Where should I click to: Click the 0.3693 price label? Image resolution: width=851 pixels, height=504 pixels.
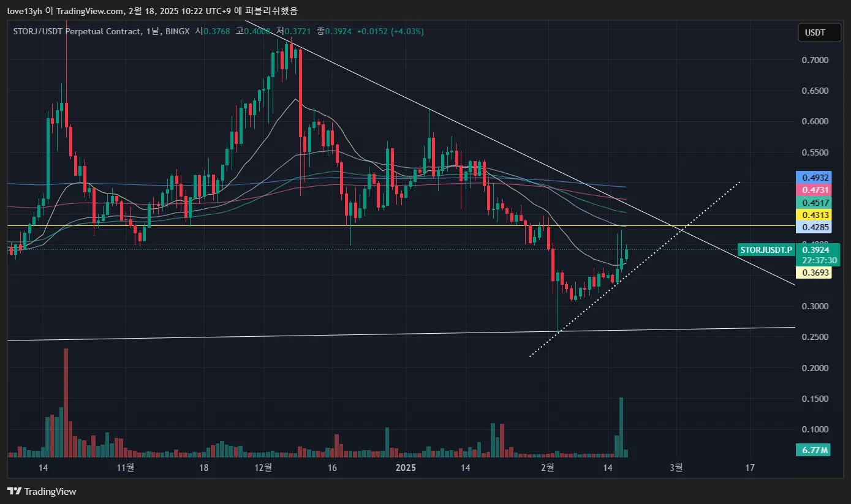[x=813, y=273]
